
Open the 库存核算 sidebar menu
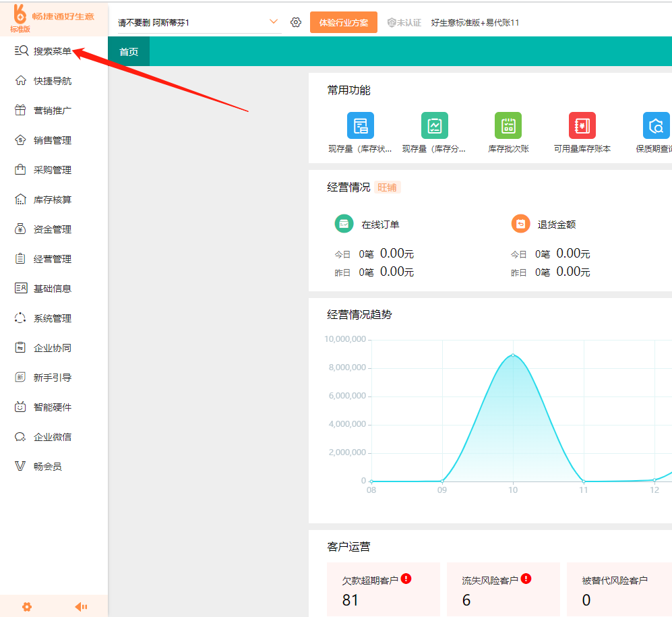(x=53, y=200)
